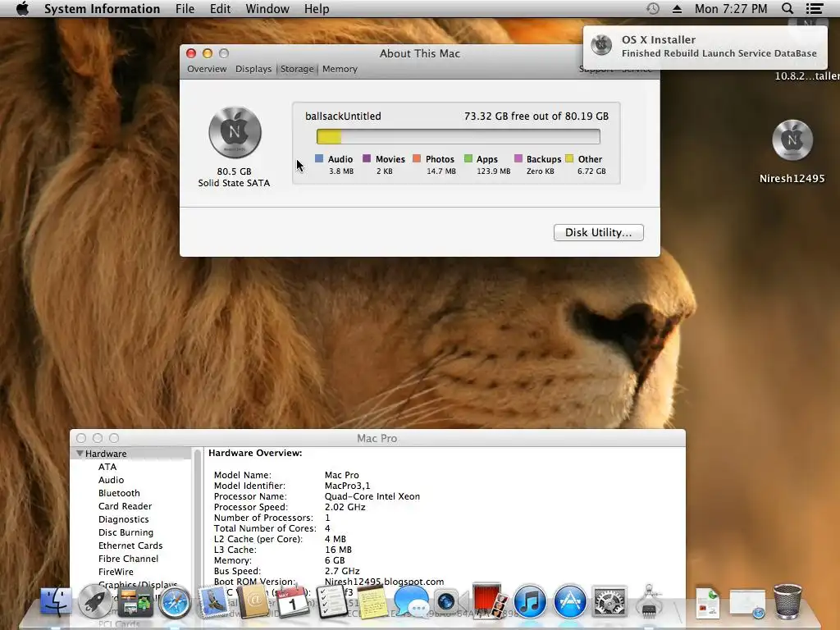Viewport: 840px width, 630px height.
Task: Click the orange Photos legend swatch
Action: pyautogui.click(x=417, y=158)
